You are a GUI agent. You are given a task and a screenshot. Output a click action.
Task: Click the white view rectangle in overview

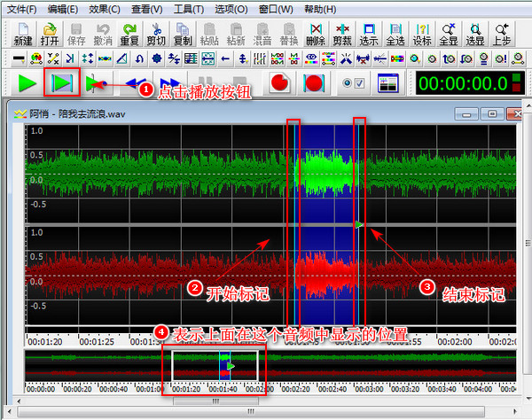[215, 366]
